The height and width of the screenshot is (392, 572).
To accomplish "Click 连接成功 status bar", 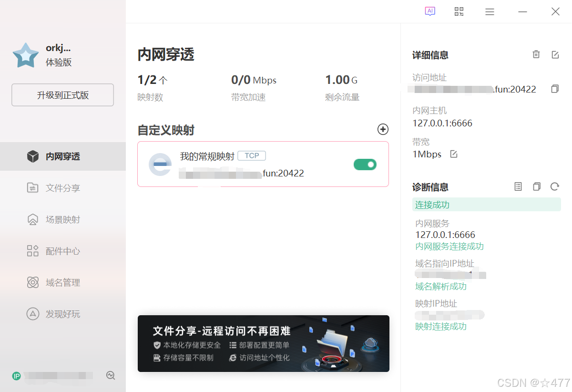I will (x=487, y=205).
